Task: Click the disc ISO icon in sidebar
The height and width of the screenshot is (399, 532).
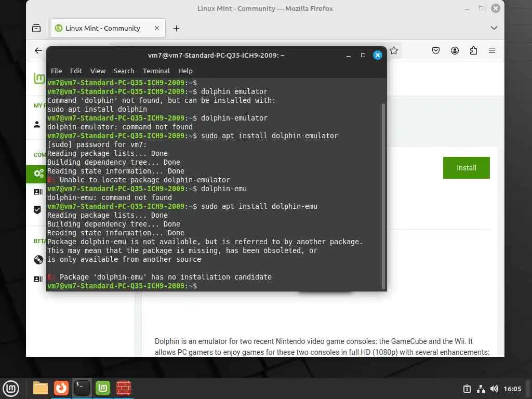Action: 38,260
